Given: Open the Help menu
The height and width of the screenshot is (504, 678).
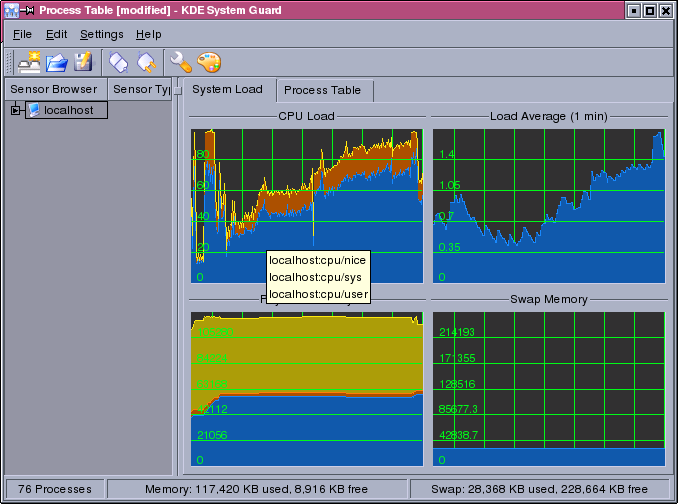Looking at the screenshot, I should (149, 34).
